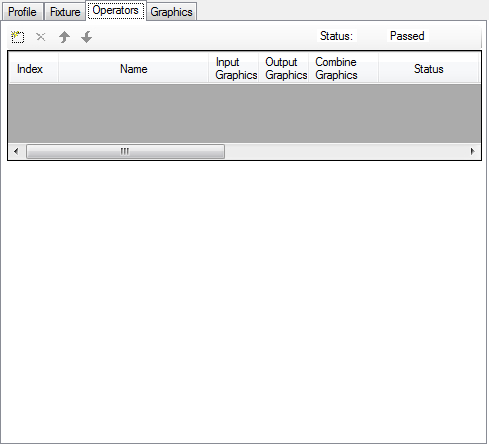Move the operator down with the down arrow icon
This screenshot has height=445, width=489.
(x=87, y=37)
